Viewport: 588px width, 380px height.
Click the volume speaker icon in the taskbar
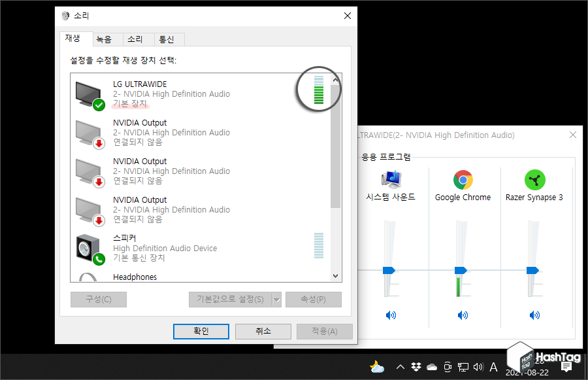(479, 367)
